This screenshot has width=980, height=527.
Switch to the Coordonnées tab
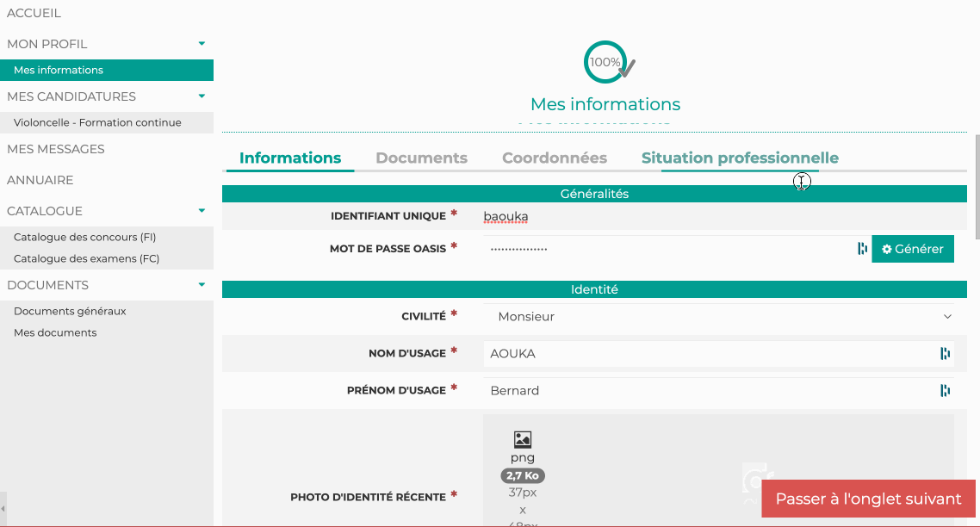point(555,158)
